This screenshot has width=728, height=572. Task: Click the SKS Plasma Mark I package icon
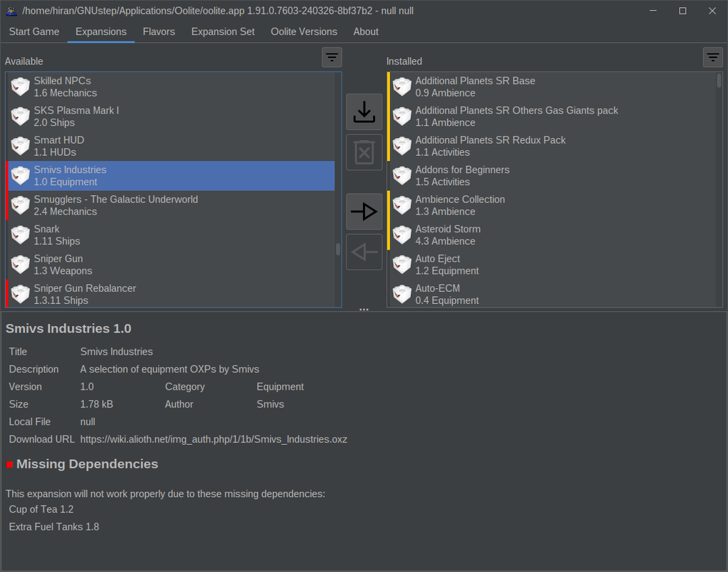(21, 117)
